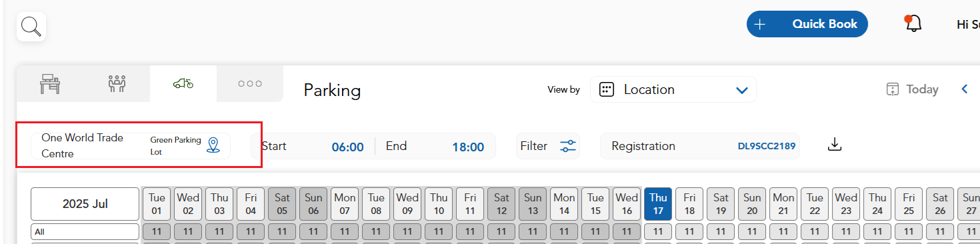Select Registration DL9SCC2189 field
This screenshot has width=980, height=244.
tap(700, 146)
